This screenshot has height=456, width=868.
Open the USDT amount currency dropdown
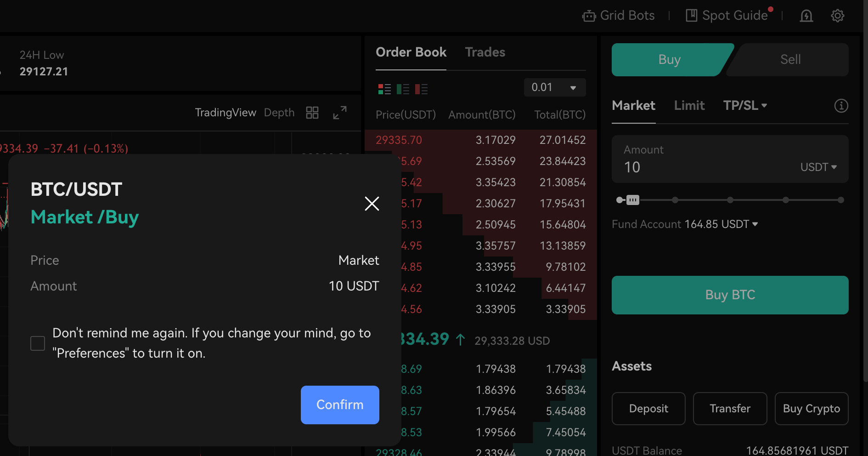click(818, 167)
